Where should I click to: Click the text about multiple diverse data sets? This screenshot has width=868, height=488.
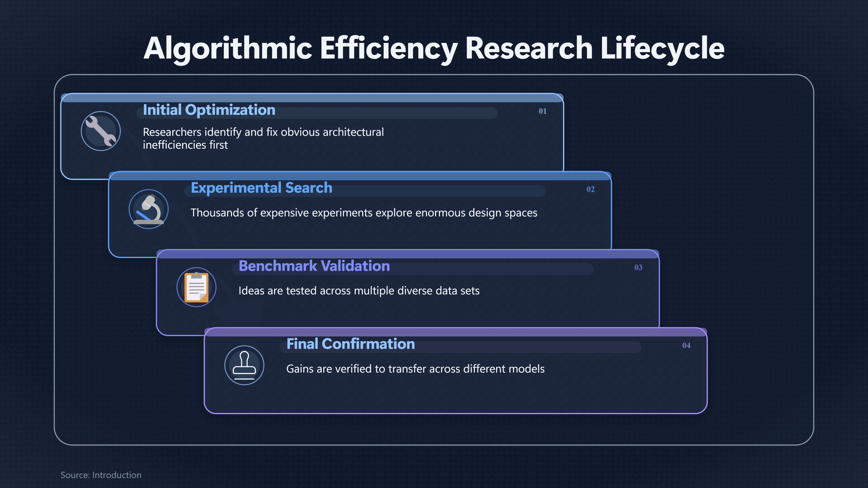[359, 291]
